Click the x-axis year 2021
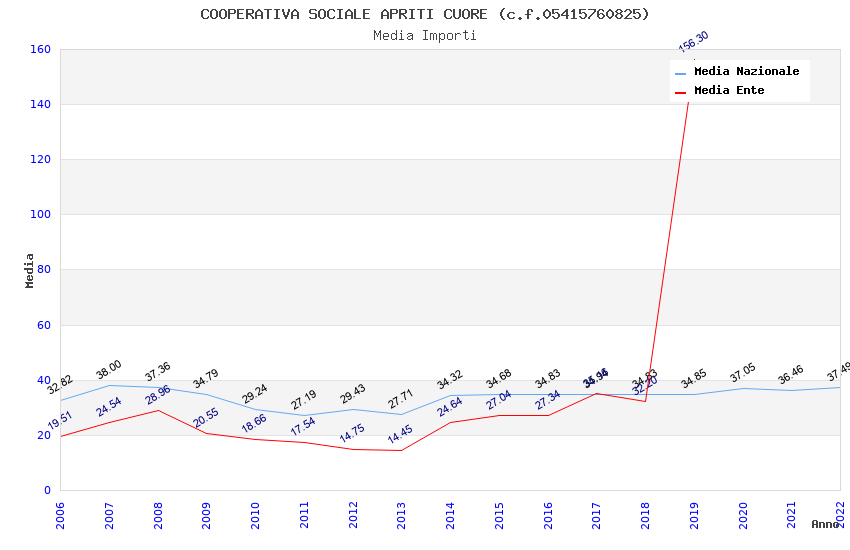Viewport: 850px width, 550px height. (x=791, y=515)
